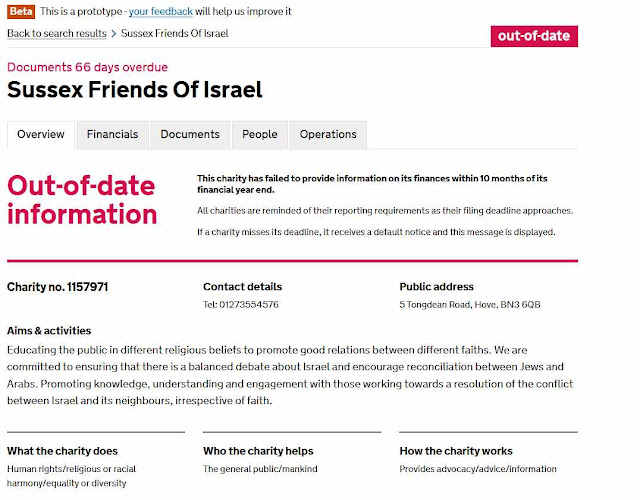This screenshot has height=500, width=640.
Task: Click the public address 5 Tongdean Road
Action: [x=470, y=304]
